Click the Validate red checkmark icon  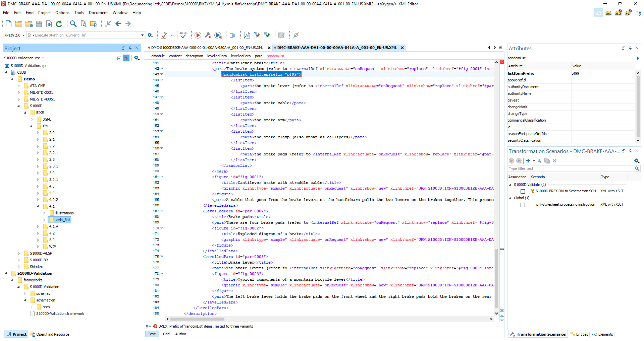[164, 35]
